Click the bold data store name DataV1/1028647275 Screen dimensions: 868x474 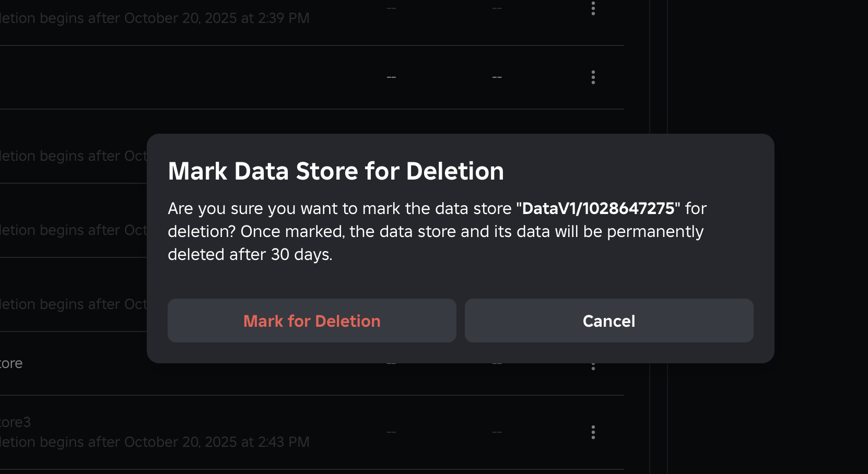(x=598, y=208)
